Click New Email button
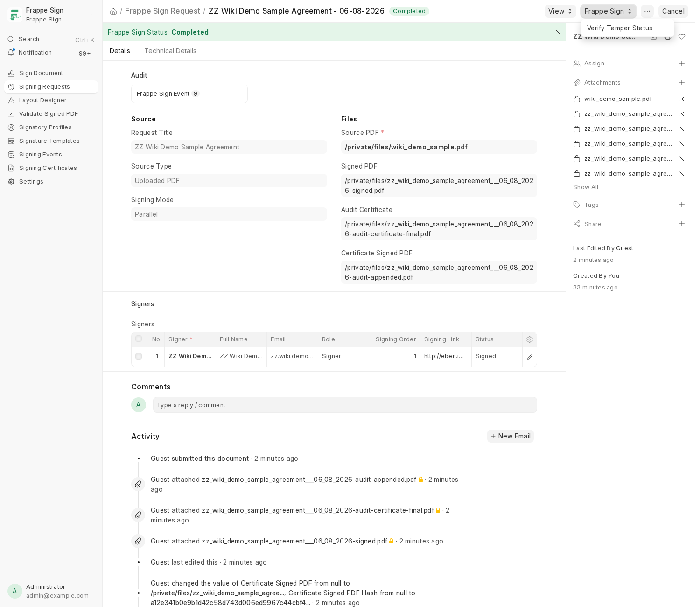This screenshot has width=700, height=607. [x=511, y=436]
